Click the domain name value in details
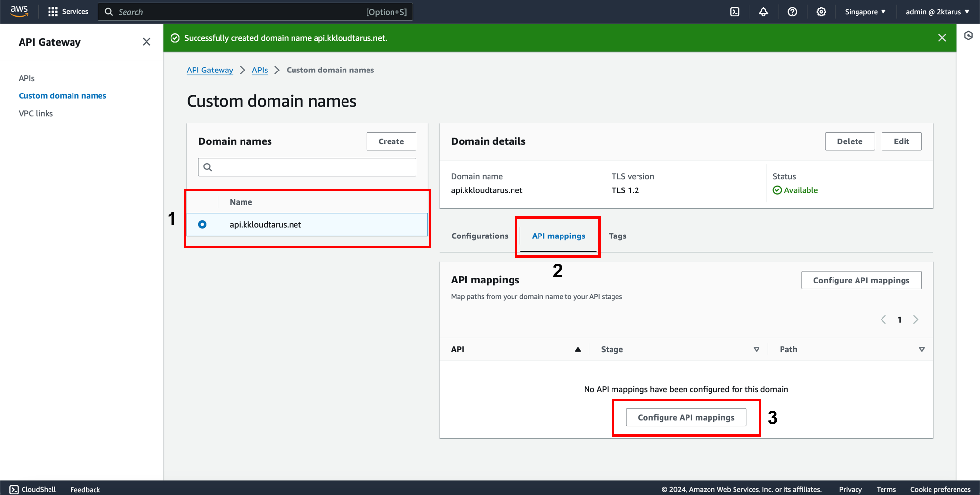Image resolution: width=980 pixels, height=495 pixels. point(487,190)
